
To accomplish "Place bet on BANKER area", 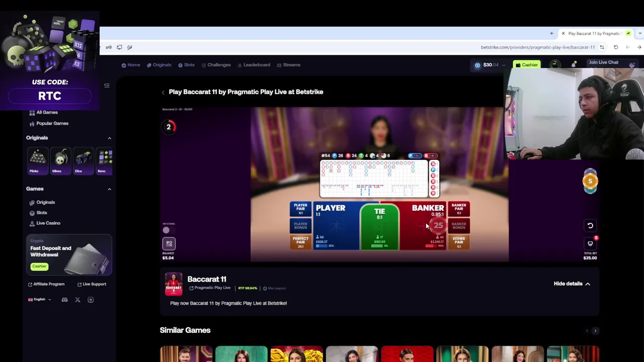I will (423, 226).
